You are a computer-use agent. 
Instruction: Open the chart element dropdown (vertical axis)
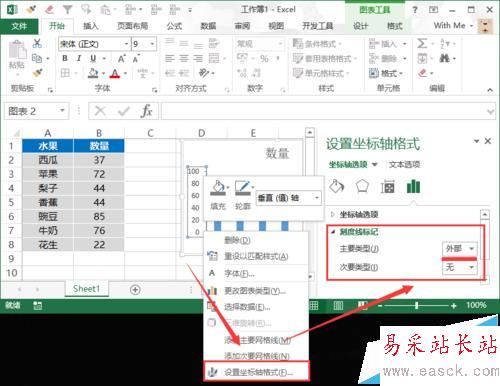pos(317,198)
